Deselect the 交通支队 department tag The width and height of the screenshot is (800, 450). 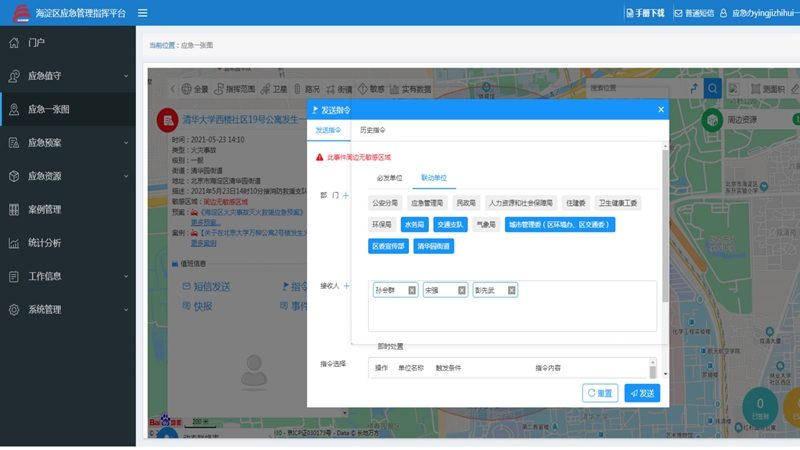(450, 224)
